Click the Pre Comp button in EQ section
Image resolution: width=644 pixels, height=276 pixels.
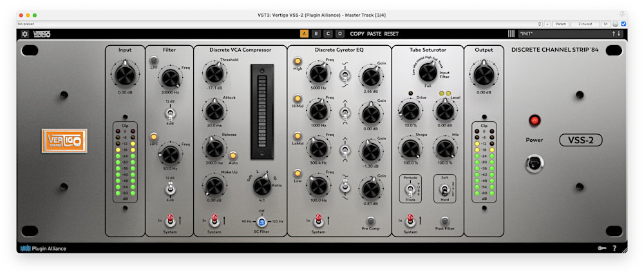coord(370,221)
